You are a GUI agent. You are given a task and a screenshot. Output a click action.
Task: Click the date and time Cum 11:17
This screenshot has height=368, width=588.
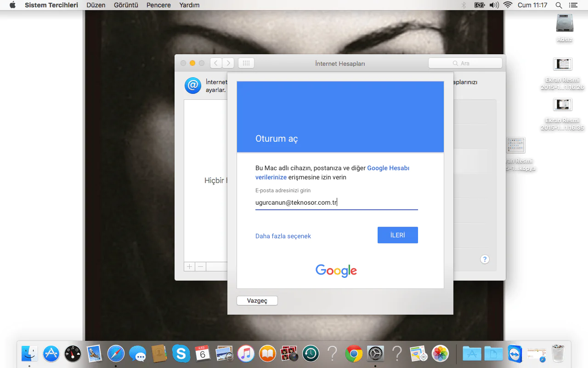pos(532,5)
